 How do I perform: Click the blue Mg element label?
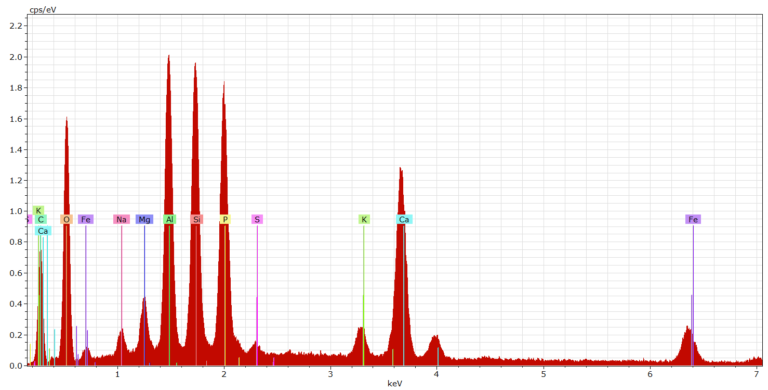(144, 219)
